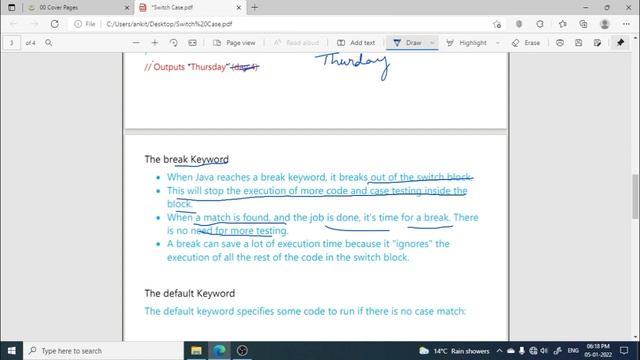Click "The break Keyword" heading
This screenshot has width=640, height=360.
(x=187, y=160)
